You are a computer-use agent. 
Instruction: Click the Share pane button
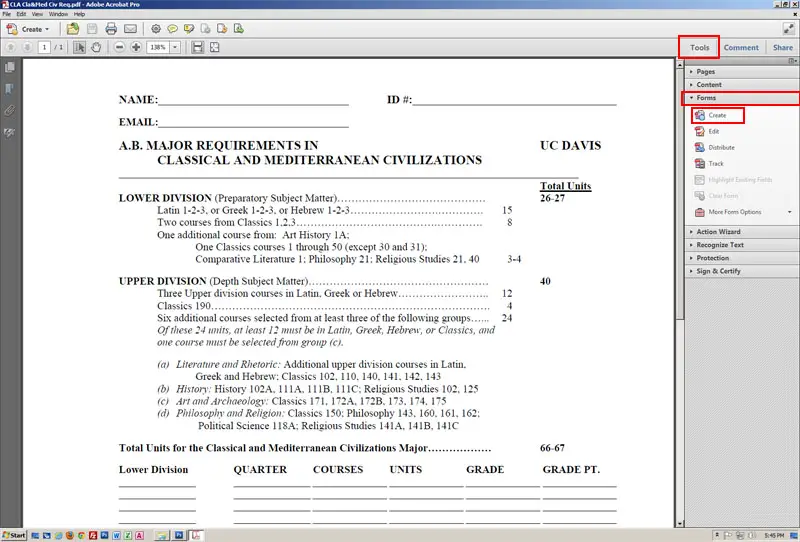(x=783, y=47)
